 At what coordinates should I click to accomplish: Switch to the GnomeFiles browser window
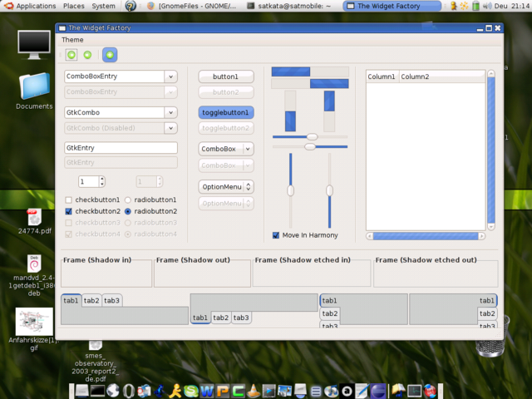(192, 6)
